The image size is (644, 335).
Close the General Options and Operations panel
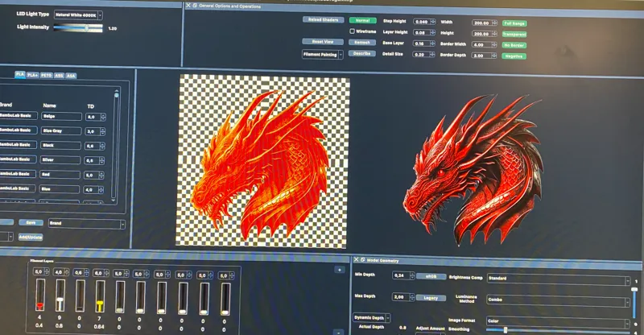[188, 6]
